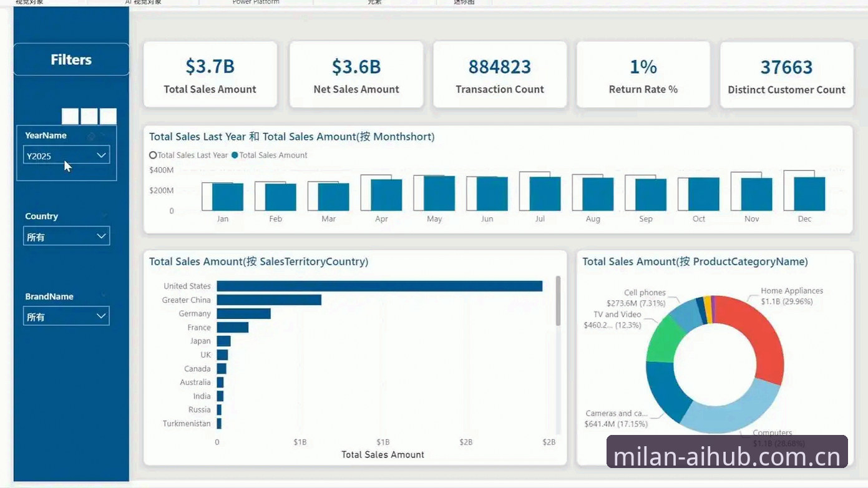The height and width of the screenshot is (488, 868).
Task: Click the 1% Return Rate card
Action: point(643,75)
